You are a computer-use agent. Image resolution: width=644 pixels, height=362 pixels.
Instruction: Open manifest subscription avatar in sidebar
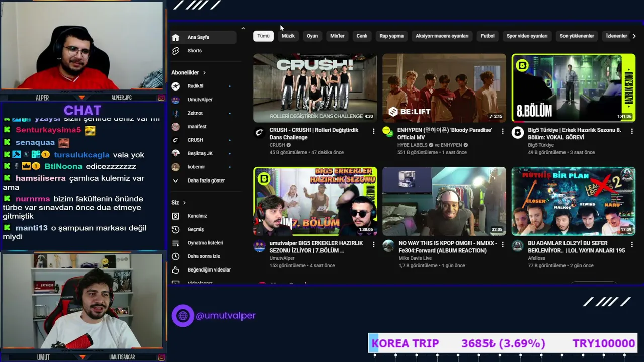pos(175,127)
